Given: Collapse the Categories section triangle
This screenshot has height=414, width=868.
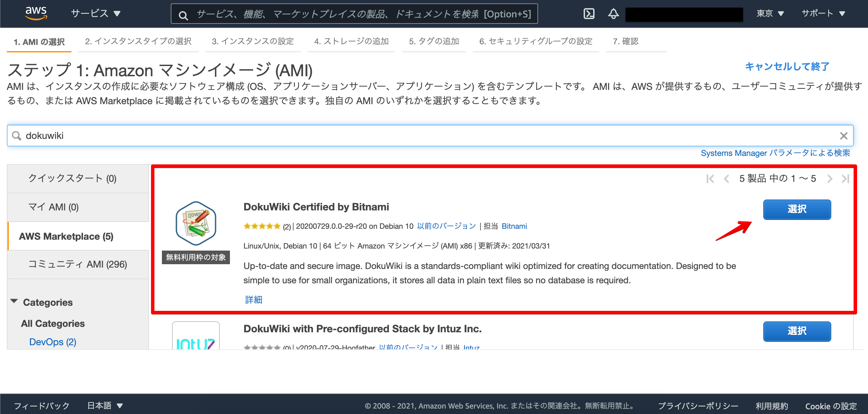Looking at the screenshot, I should pos(14,301).
